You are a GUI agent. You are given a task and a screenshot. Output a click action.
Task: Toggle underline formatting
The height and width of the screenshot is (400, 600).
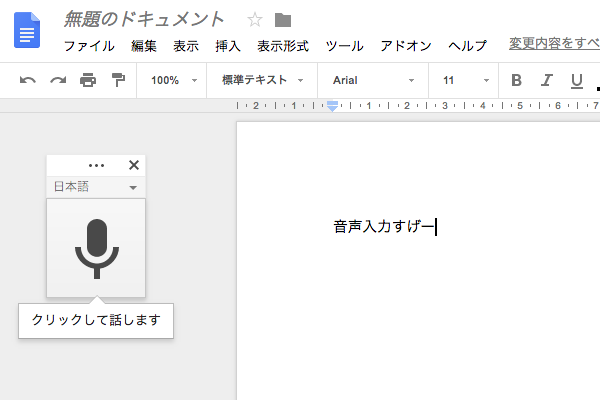(x=577, y=81)
